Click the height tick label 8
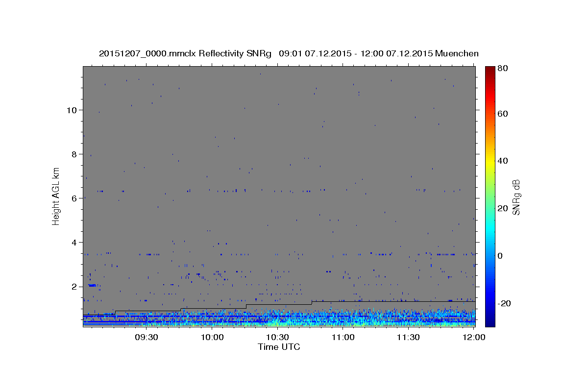The width and height of the screenshot is (588, 392). click(74, 154)
